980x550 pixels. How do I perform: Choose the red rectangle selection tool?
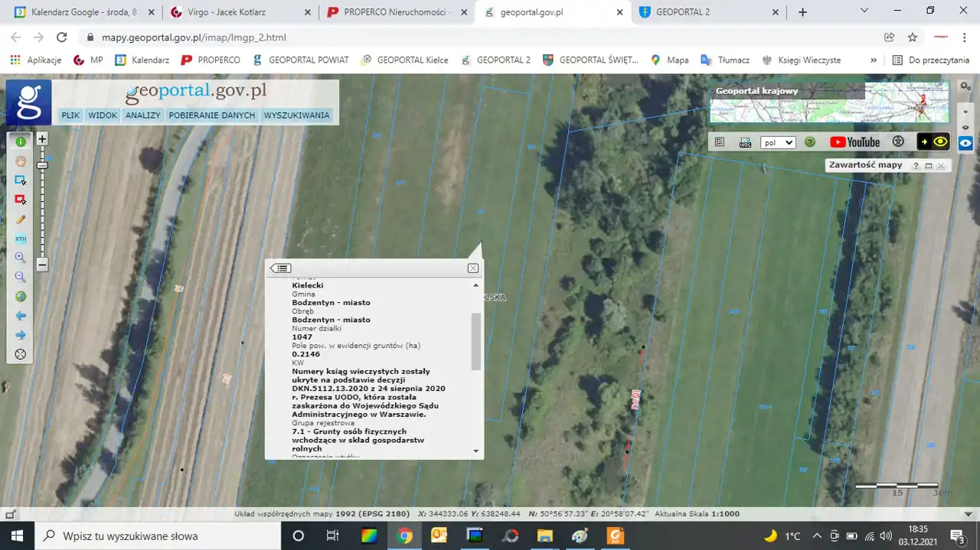[21, 200]
